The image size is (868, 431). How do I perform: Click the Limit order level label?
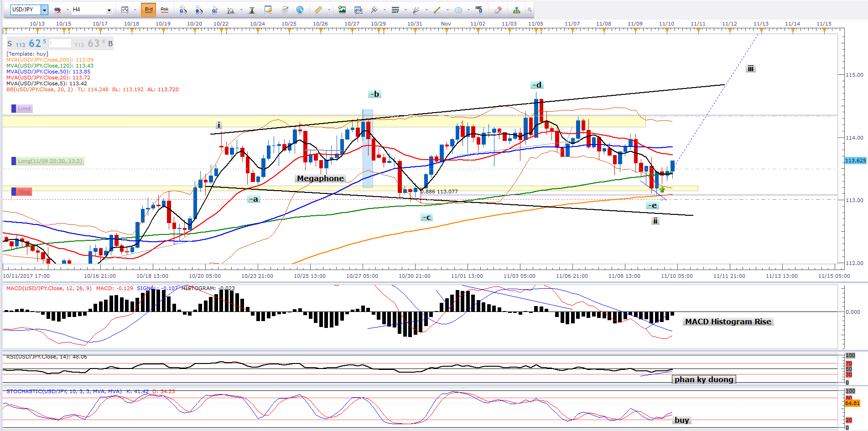click(24, 109)
